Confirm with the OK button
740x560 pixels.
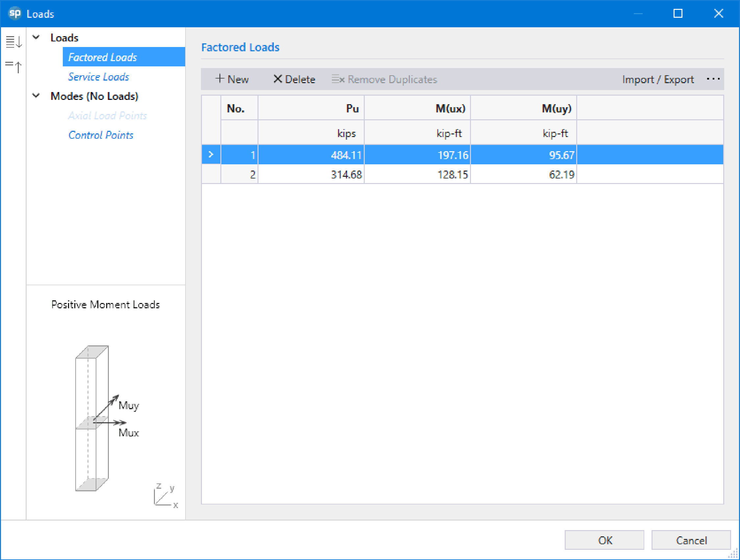pyautogui.click(x=604, y=540)
